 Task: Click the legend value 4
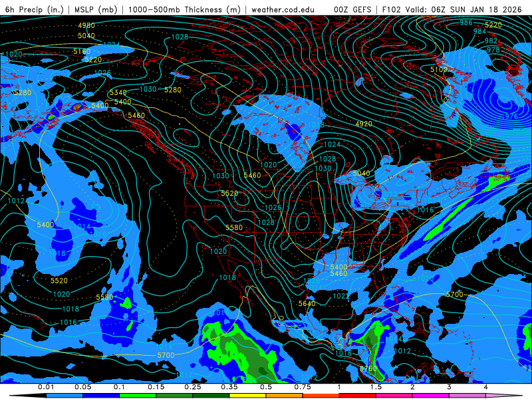(x=485, y=387)
